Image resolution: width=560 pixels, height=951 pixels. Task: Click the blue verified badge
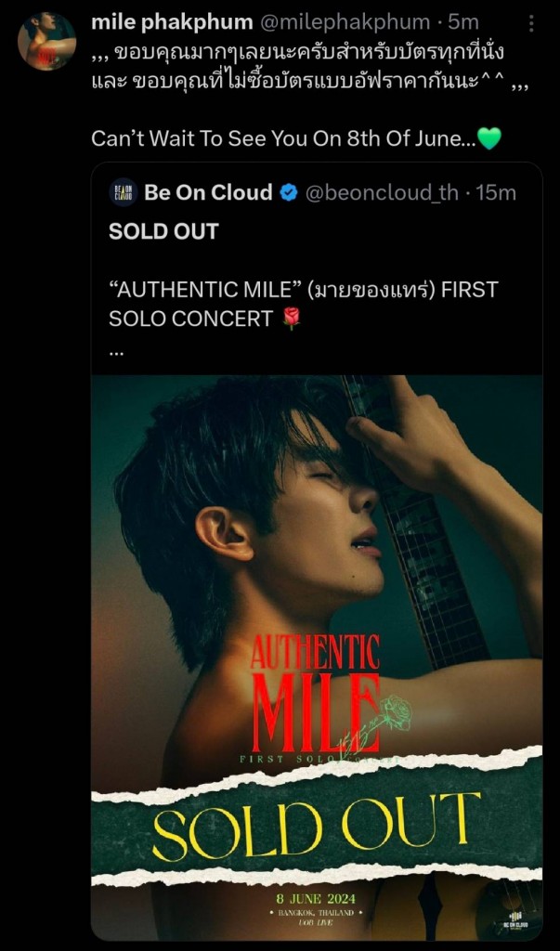289,193
